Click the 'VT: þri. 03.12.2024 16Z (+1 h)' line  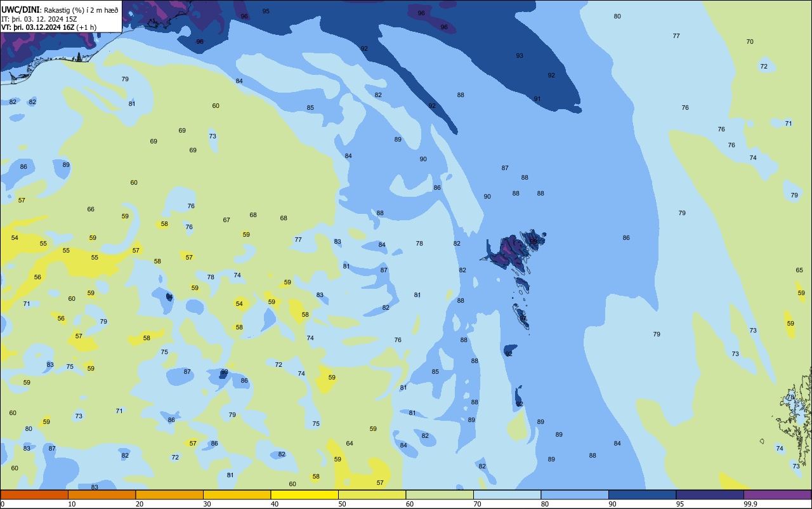pyautogui.click(x=49, y=27)
